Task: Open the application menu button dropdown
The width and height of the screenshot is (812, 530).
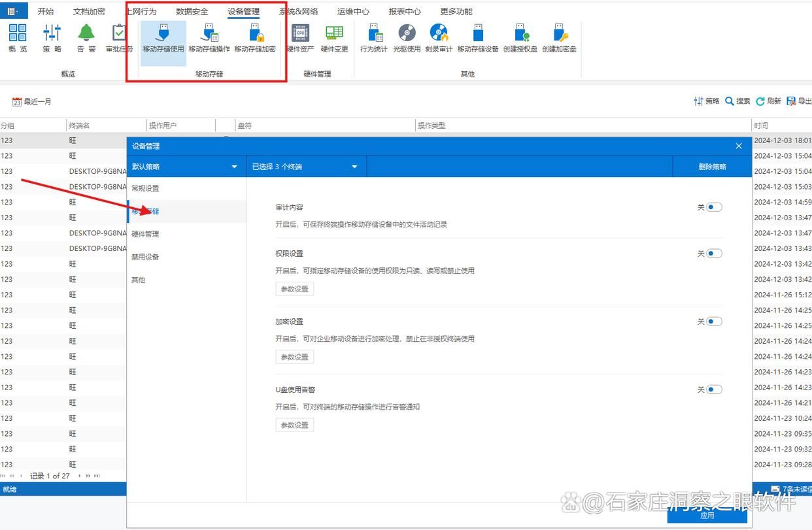Action: 13,11
